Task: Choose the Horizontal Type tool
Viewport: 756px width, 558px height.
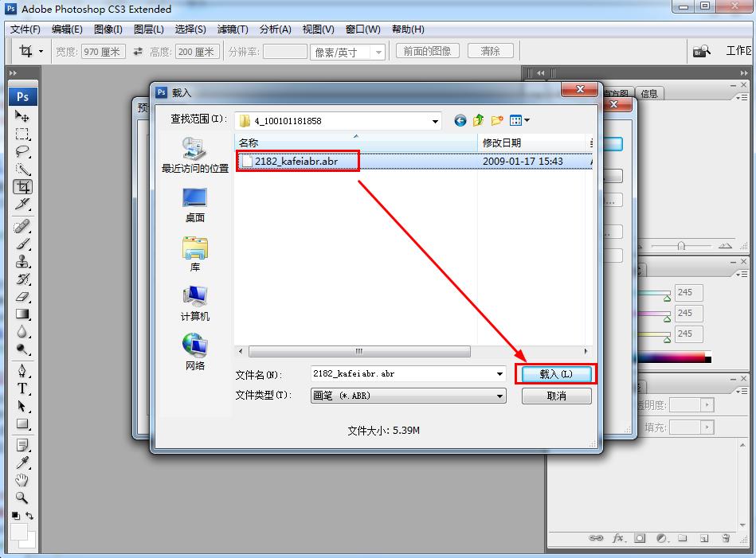Action: pos(22,388)
